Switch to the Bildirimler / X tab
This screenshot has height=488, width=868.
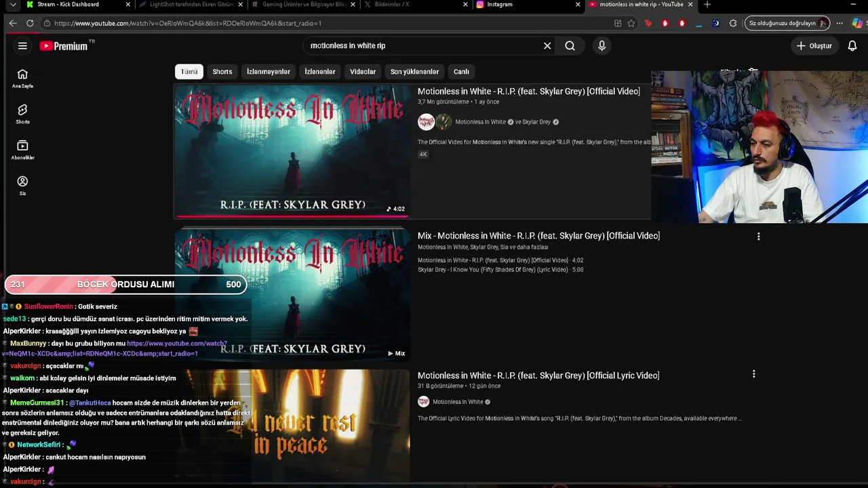pyautogui.click(x=416, y=5)
